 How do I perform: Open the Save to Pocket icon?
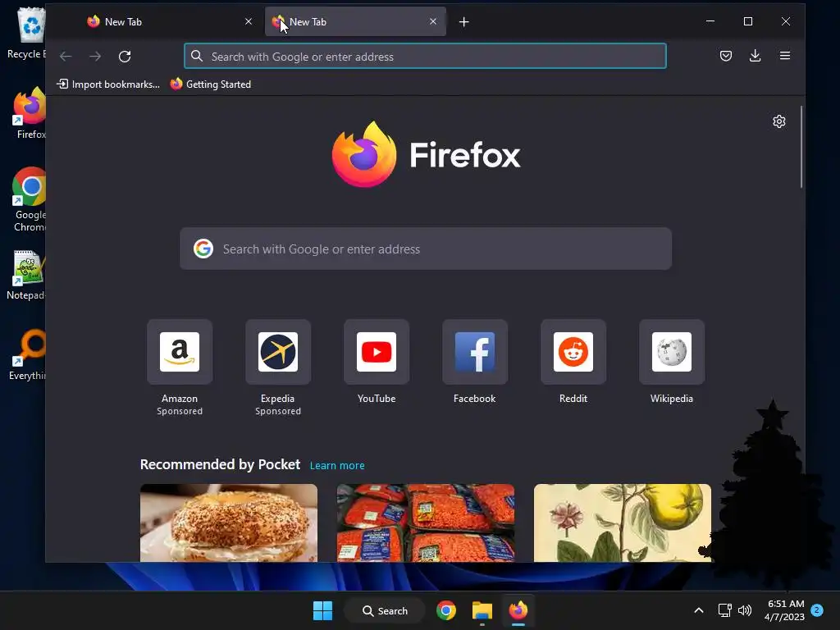pos(726,56)
